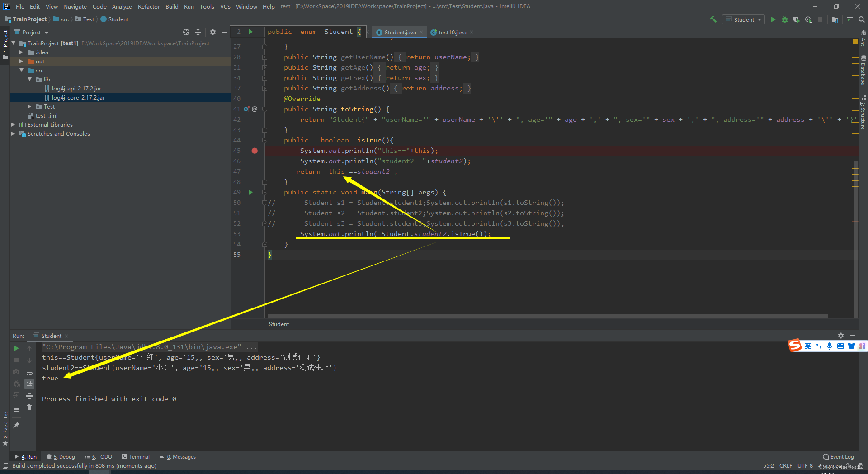Open the Sogou soft keyboard icon
The width and height of the screenshot is (868, 474).
[840, 346]
